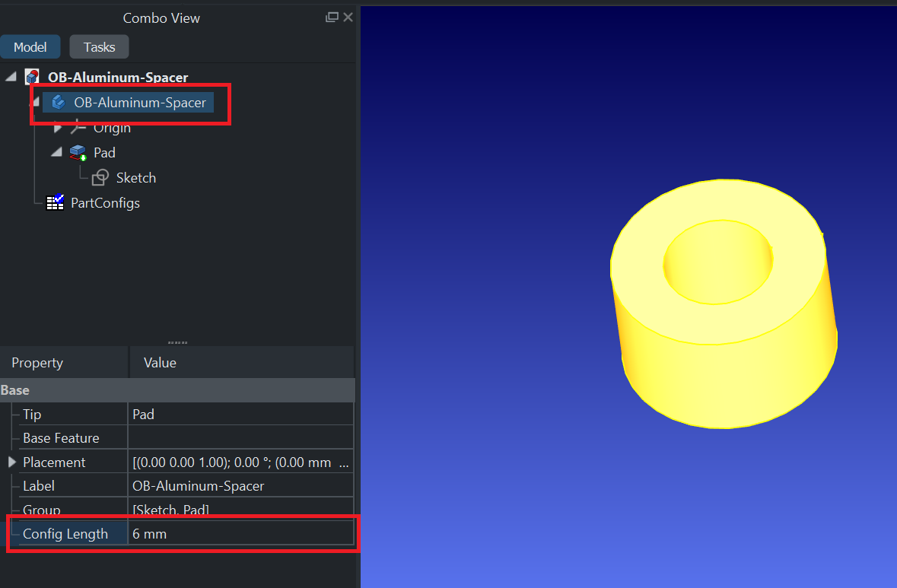
Task: Click the splitter handle above the property table
Action: click(177, 342)
